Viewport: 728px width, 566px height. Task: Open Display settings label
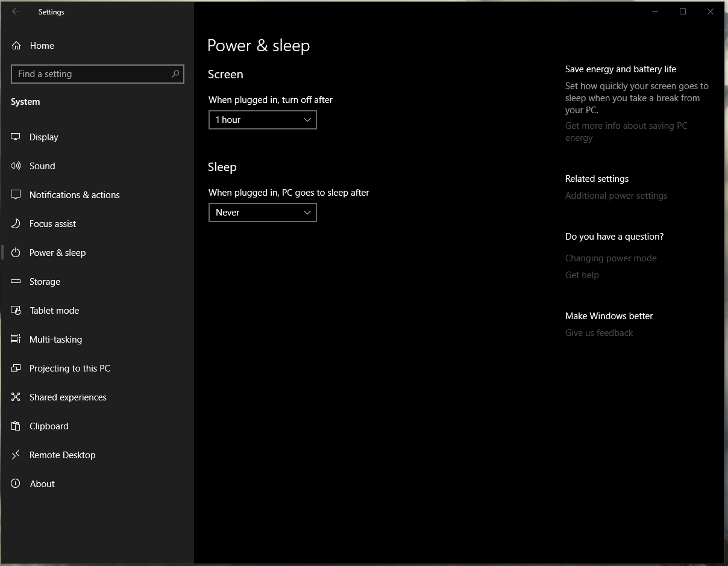click(44, 137)
